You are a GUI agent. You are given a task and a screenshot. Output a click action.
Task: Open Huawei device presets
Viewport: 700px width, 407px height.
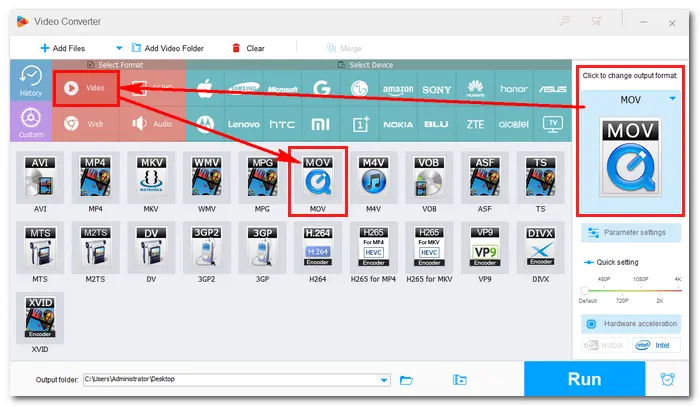click(x=475, y=88)
